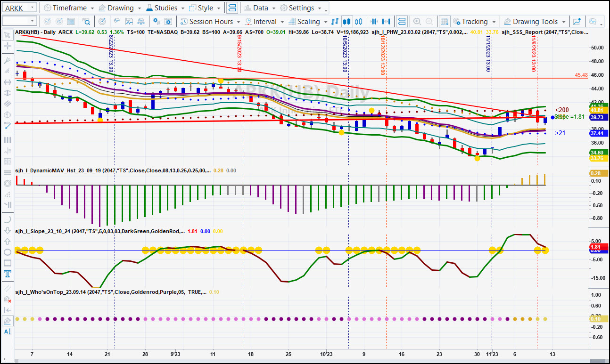The width and height of the screenshot is (610, 364).
Task: Select the Text drawing tool
Action: [x=7, y=275]
